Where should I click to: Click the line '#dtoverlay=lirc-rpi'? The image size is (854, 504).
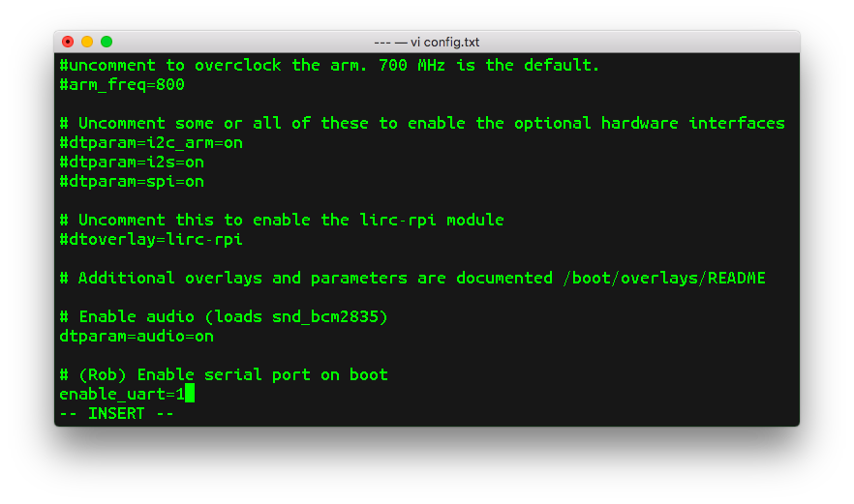pos(151,239)
